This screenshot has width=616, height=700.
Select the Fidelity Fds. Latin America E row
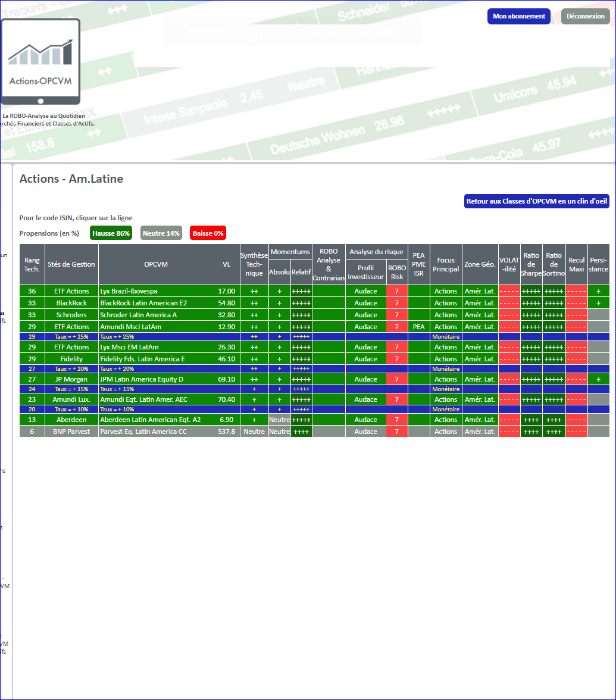point(314,359)
